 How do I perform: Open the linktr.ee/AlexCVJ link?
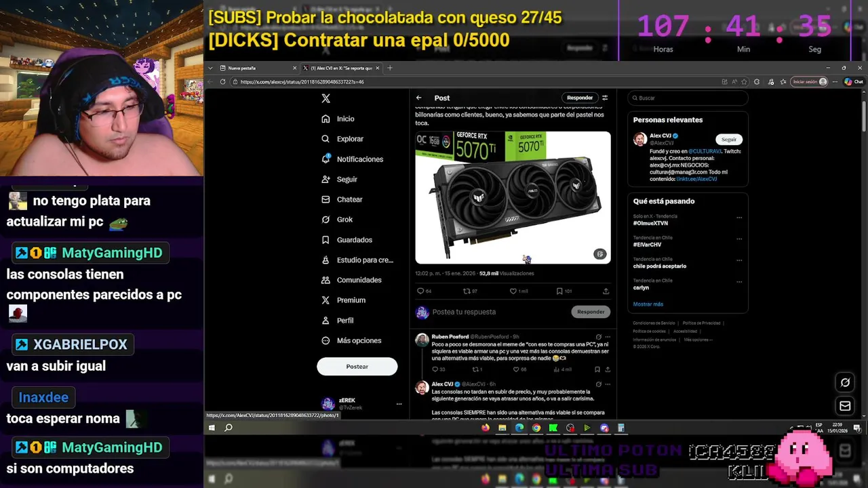click(x=696, y=179)
